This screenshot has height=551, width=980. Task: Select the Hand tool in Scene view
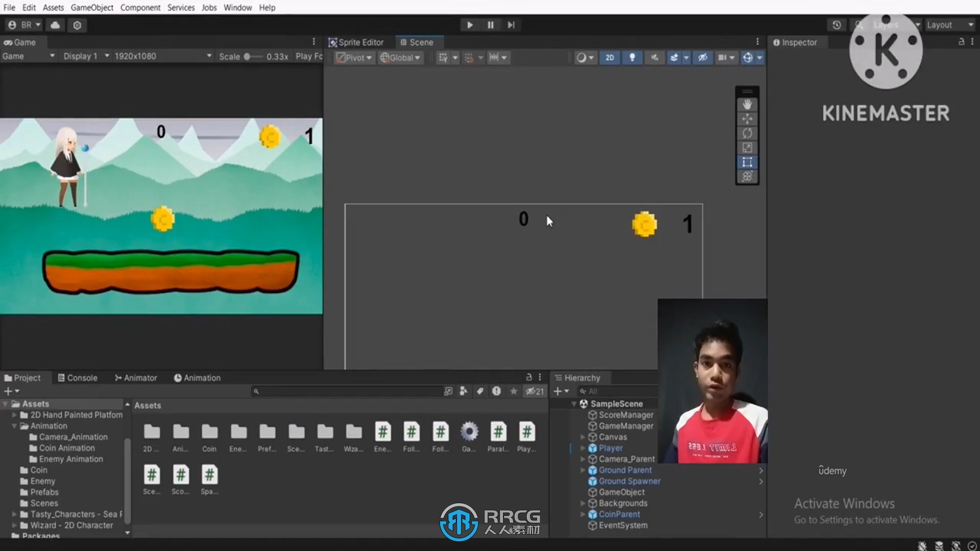coord(748,104)
